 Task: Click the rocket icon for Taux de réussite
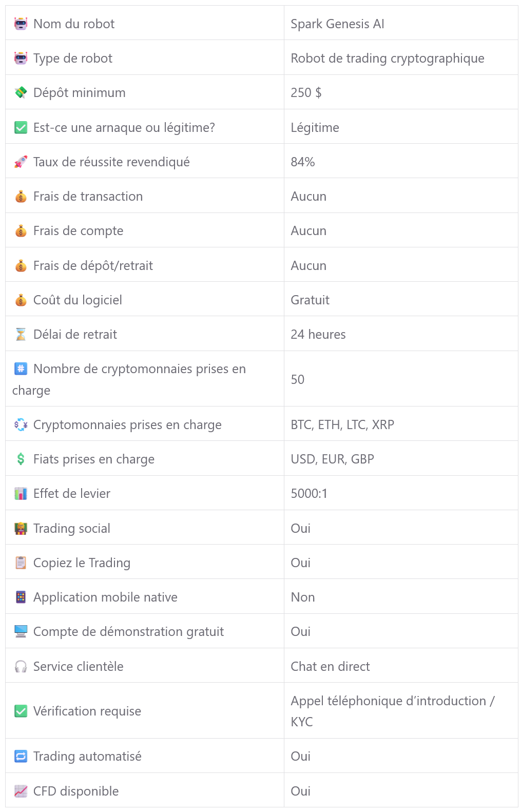click(x=21, y=162)
